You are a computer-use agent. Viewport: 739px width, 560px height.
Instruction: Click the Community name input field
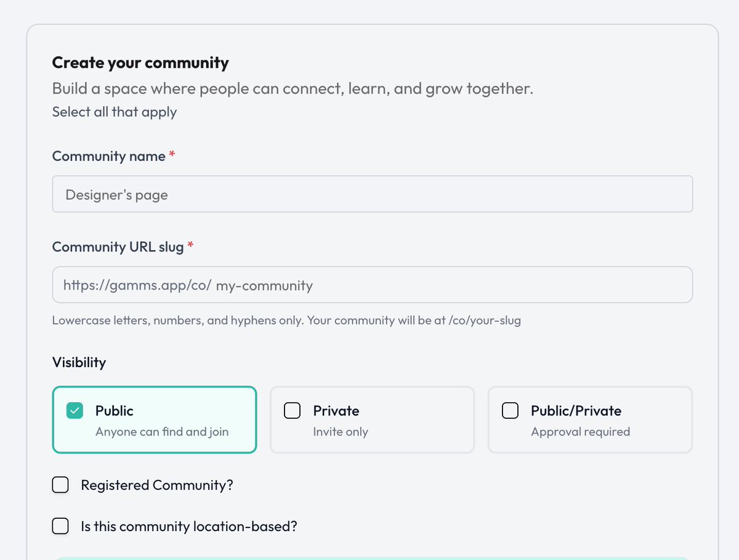pyautogui.click(x=373, y=194)
